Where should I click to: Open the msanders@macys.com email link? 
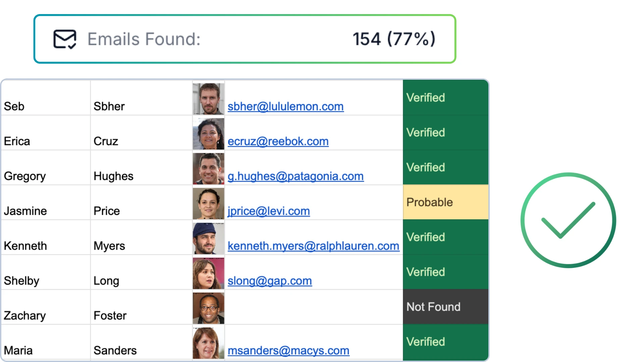pyautogui.click(x=288, y=351)
